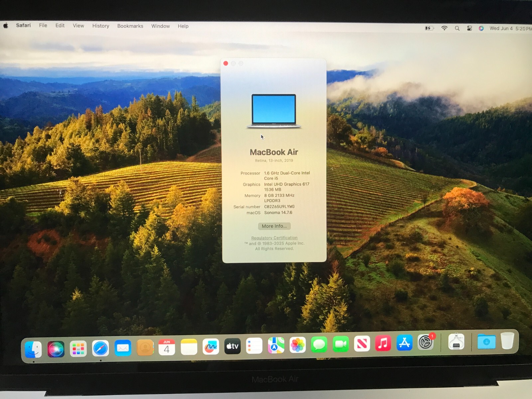Open System Information in the Dock
This screenshot has width=532, height=399.
click(456, 341)
